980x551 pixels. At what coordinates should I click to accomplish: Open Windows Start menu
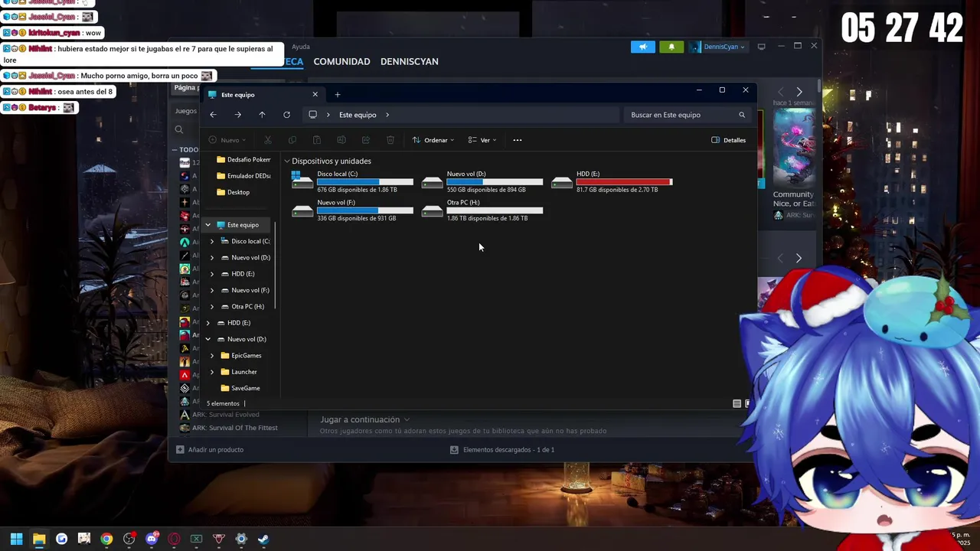pos(16,539)
